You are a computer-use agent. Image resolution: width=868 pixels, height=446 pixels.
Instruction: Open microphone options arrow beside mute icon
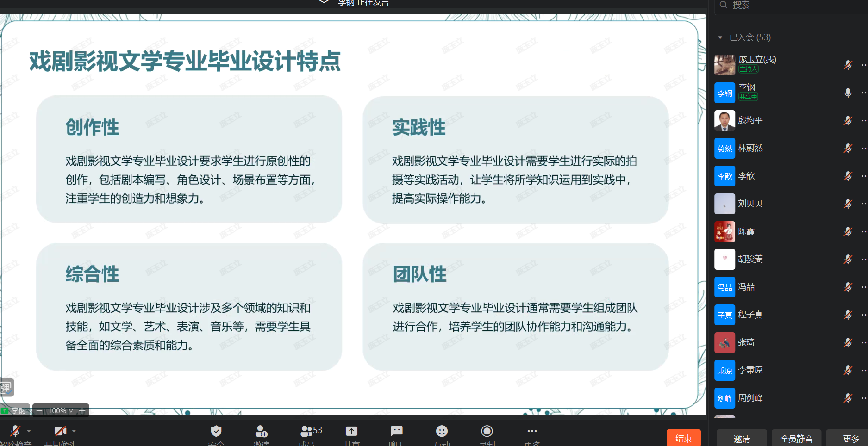click(29, 431)
